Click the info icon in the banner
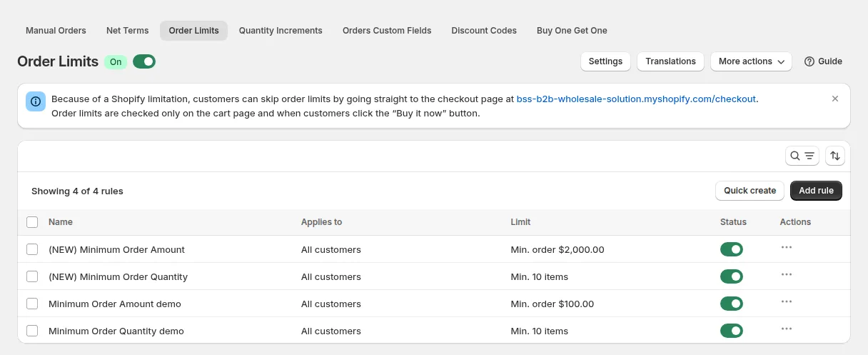The image size is (868, 355). point(36,101)
